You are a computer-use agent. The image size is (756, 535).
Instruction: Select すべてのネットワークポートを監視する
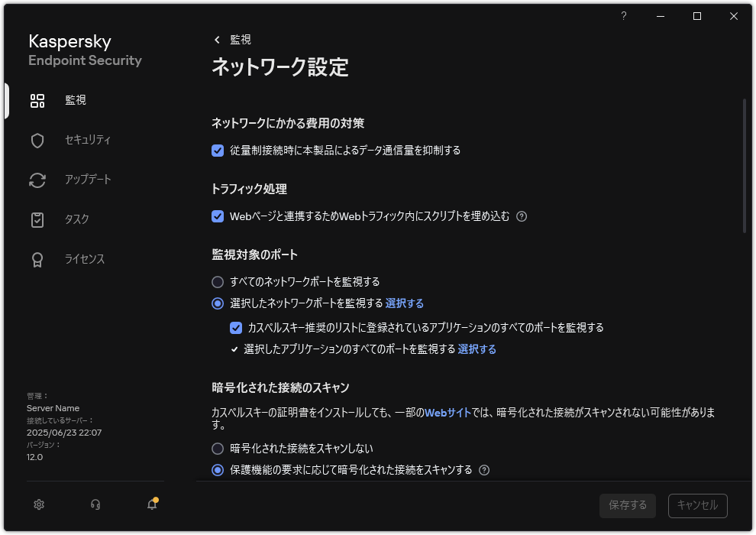click(217, 282)
